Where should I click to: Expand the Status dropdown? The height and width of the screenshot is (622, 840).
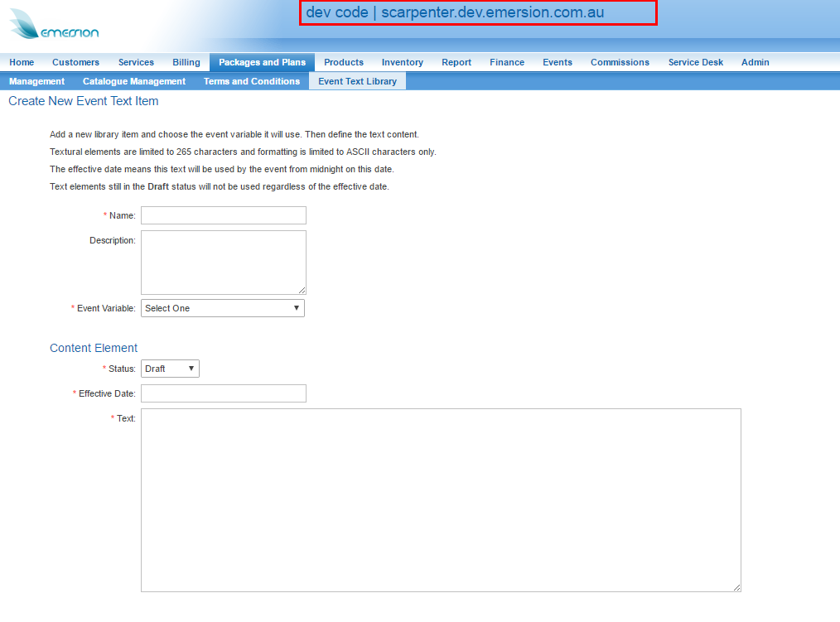[x=170, y=369]
